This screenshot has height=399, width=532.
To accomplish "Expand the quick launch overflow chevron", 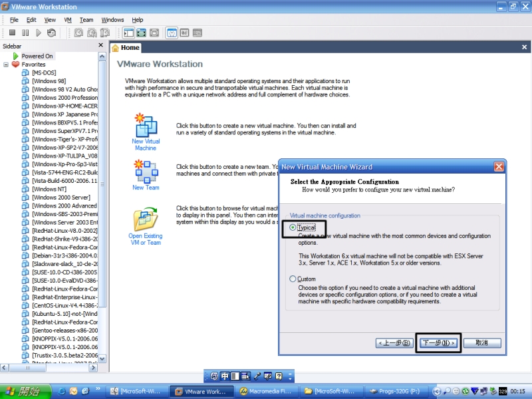I will 98,389.
